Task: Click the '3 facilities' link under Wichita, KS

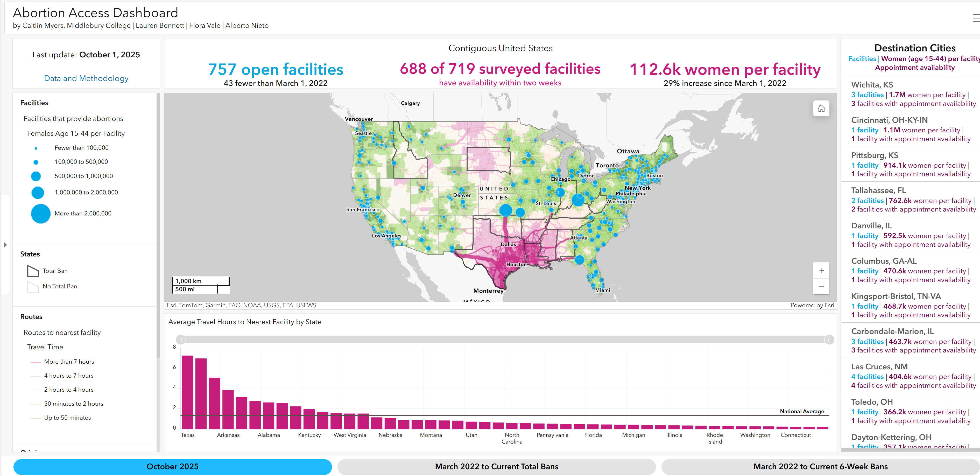Action: click(868, 95)
